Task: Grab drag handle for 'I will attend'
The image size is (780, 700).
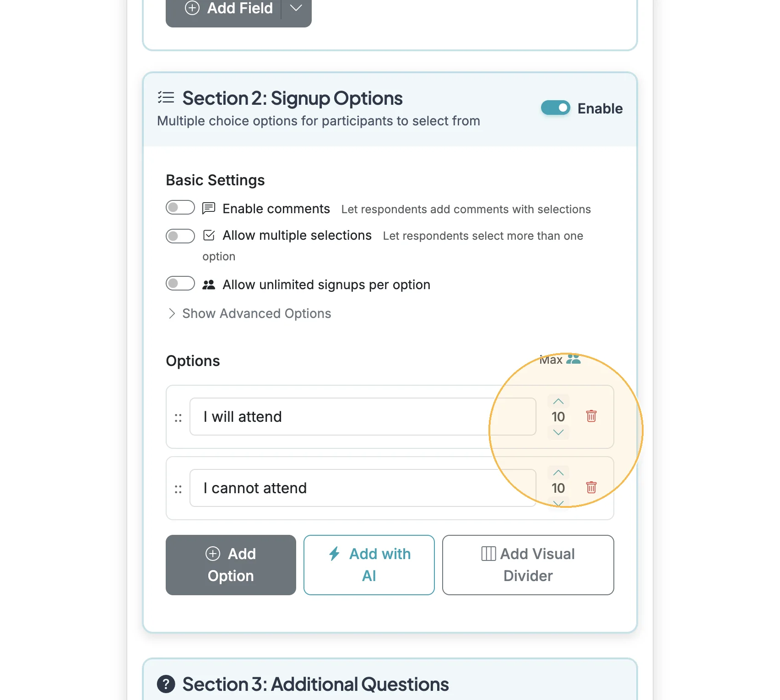Action: pyautogui.click(x=178, y=418)
